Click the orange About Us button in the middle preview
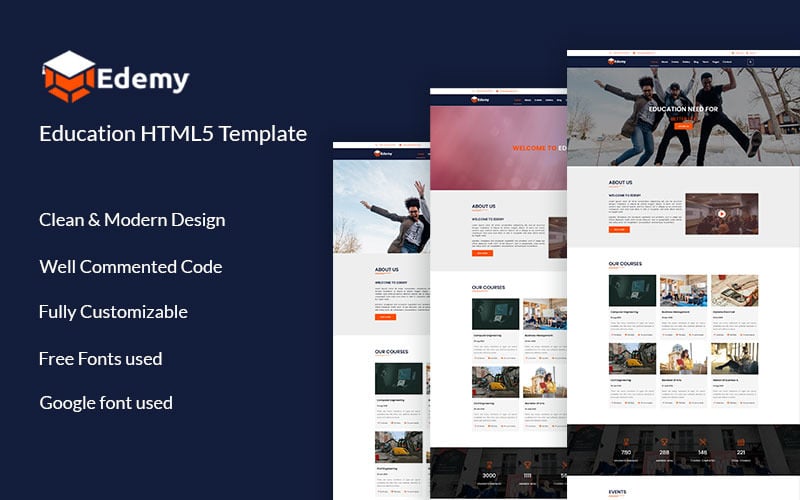800x500 pixels. click(483, 253)
